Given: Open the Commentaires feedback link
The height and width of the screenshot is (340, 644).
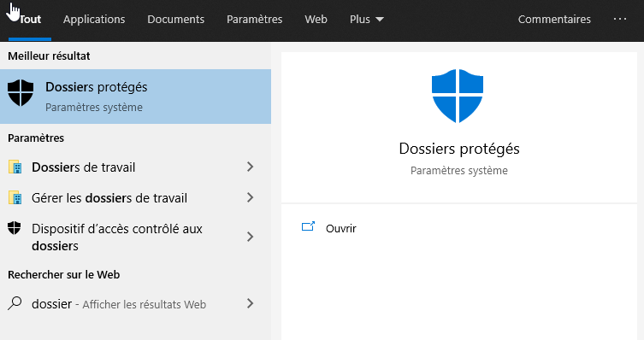Looking at the screenshot, I should [554, 20].
